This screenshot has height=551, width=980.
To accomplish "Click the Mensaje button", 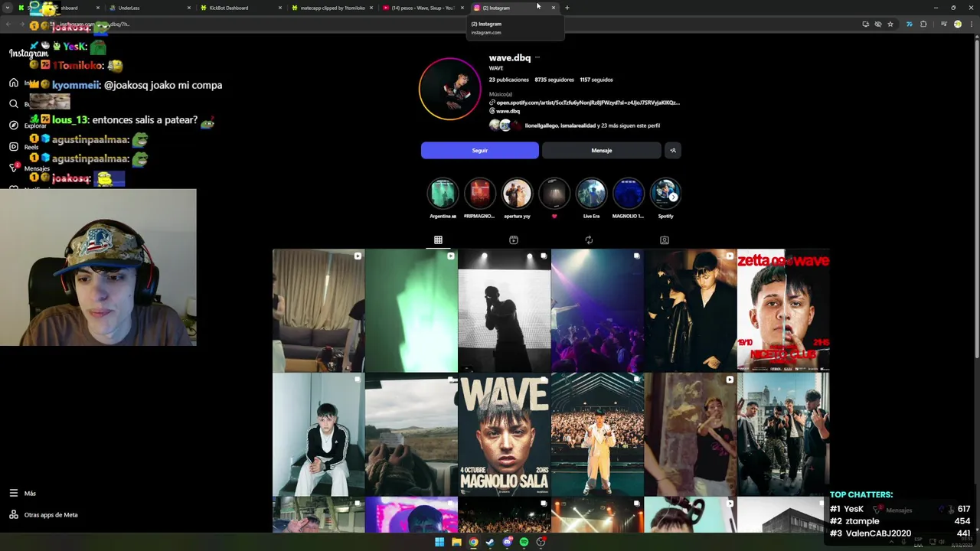I will pos(601,150).
